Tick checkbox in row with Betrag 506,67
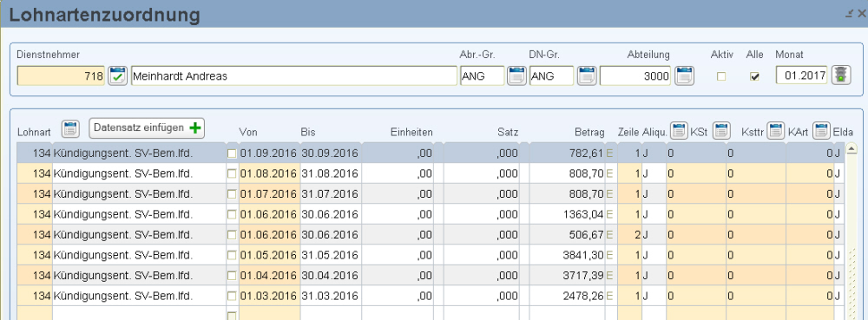 point(232,235)
